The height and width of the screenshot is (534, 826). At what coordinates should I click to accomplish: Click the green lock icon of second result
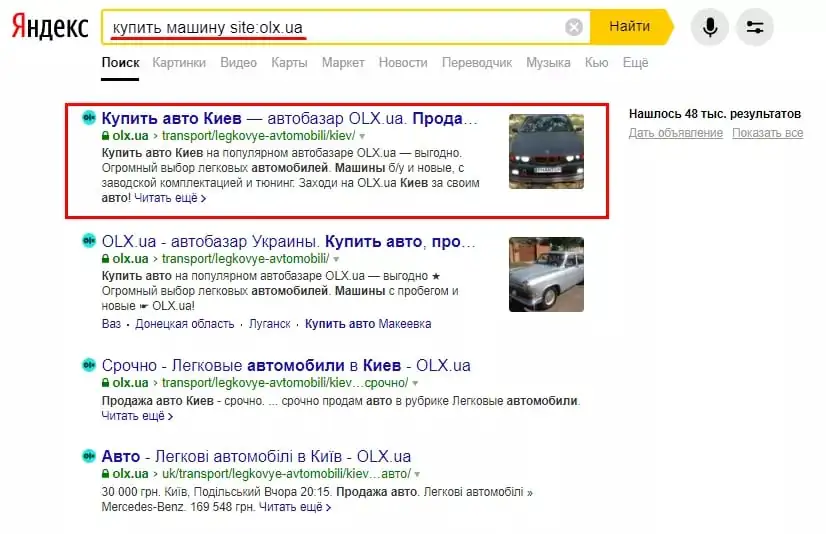(x=105, y=259)
